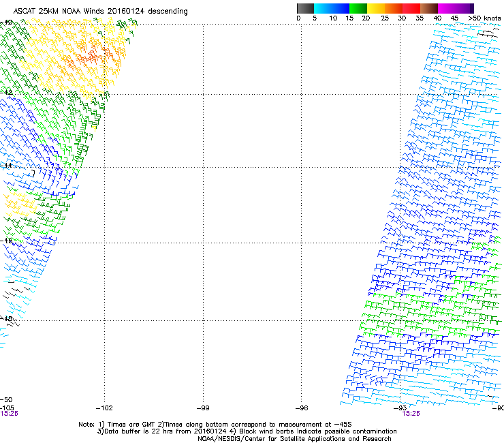Click the '-46' latitude axis label
This screenshot has height=443, width=504.
click(6, 241)
